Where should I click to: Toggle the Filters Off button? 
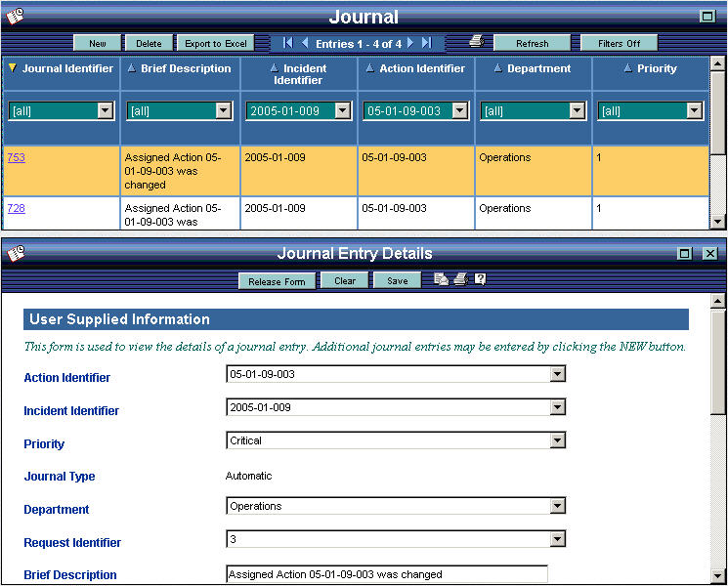point(620,43)
